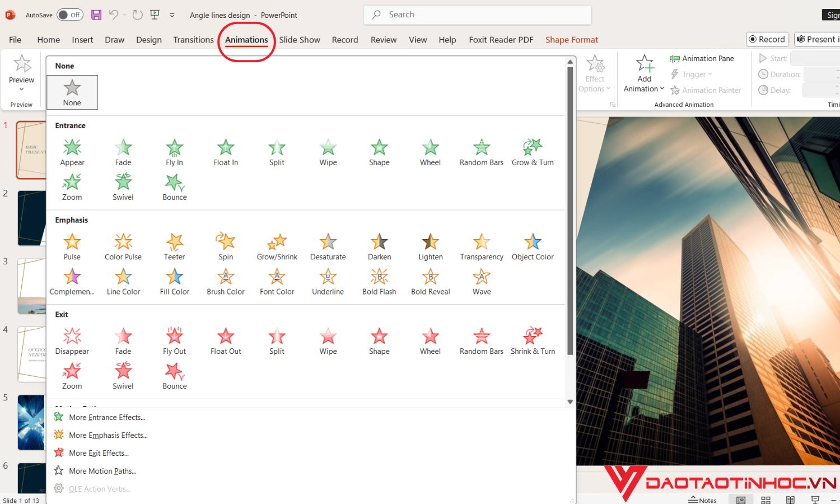Apply the Disappear exit animation

(x=72, y=339)
